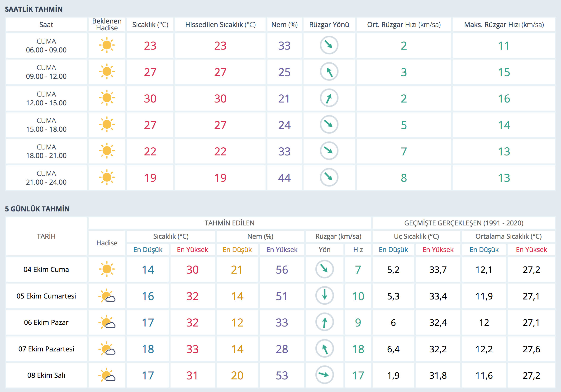Click the Maks. Rüzgar Hızı column header

point(504,25)
